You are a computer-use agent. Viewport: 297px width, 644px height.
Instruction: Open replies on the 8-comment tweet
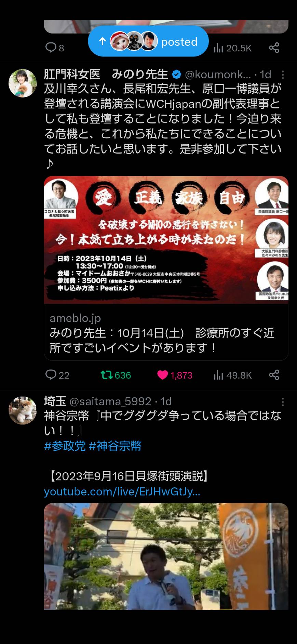[55, 48]
